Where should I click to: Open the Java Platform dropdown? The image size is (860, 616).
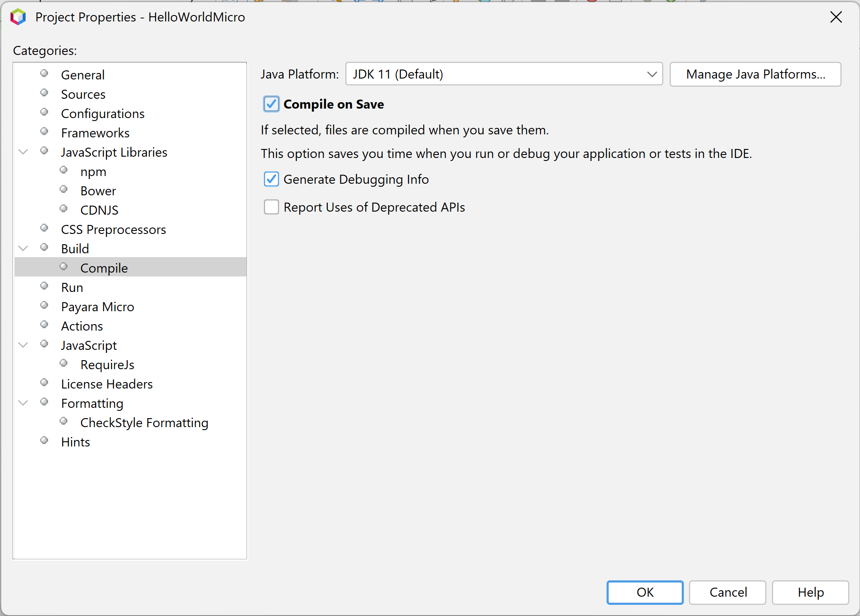652,74
